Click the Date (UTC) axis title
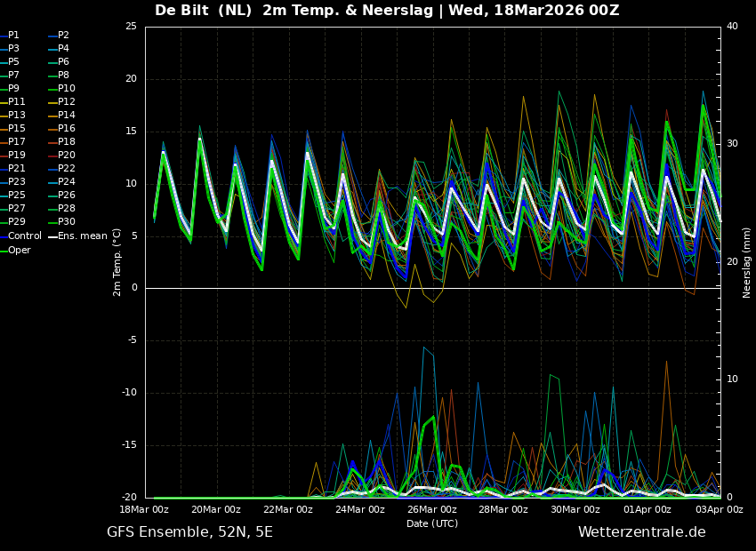This screenshot has width=756, height=551. pyautogui.click(x=432, y=523)
